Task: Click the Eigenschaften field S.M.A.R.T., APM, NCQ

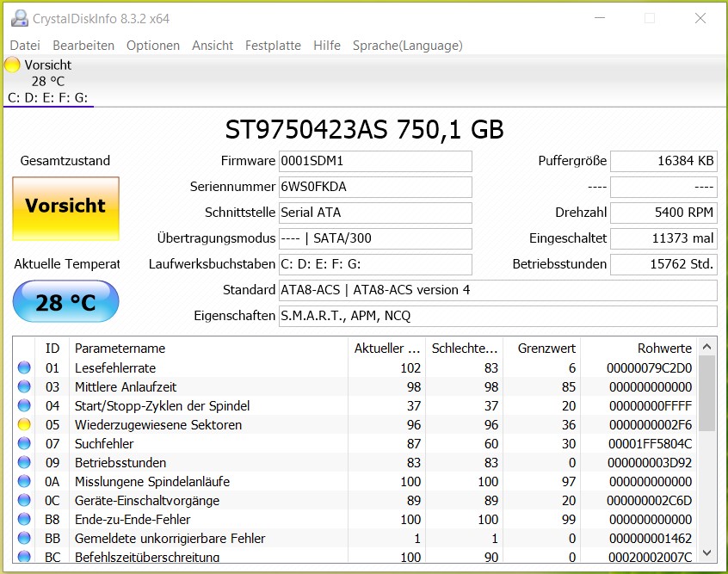Action: click(x=497, y=316)
